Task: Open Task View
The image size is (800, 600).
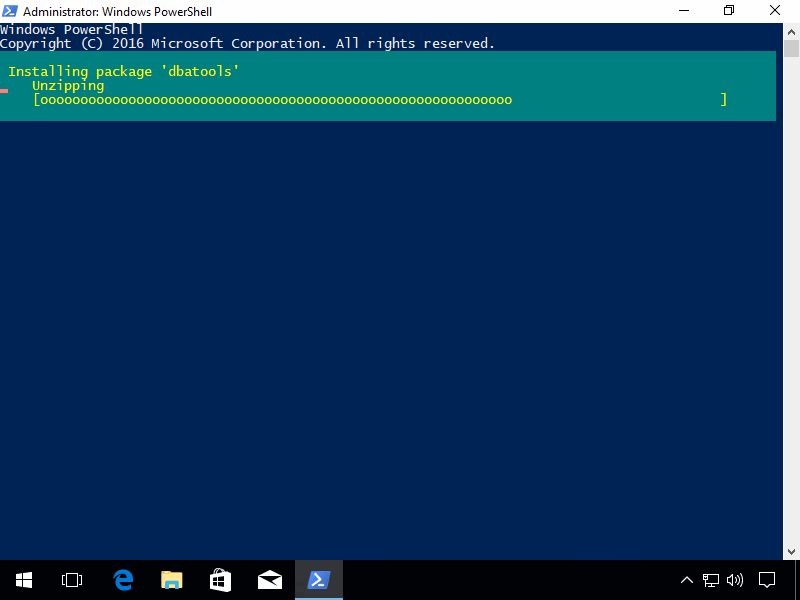Action: [72, 580]
